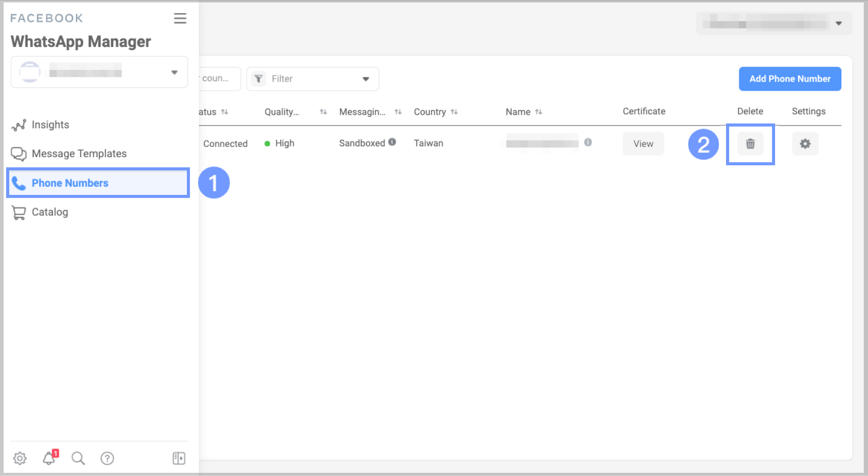
Task: Click the 'FACEBOOK' logo text
Action: pyautogui.click(x=46, y=18)
